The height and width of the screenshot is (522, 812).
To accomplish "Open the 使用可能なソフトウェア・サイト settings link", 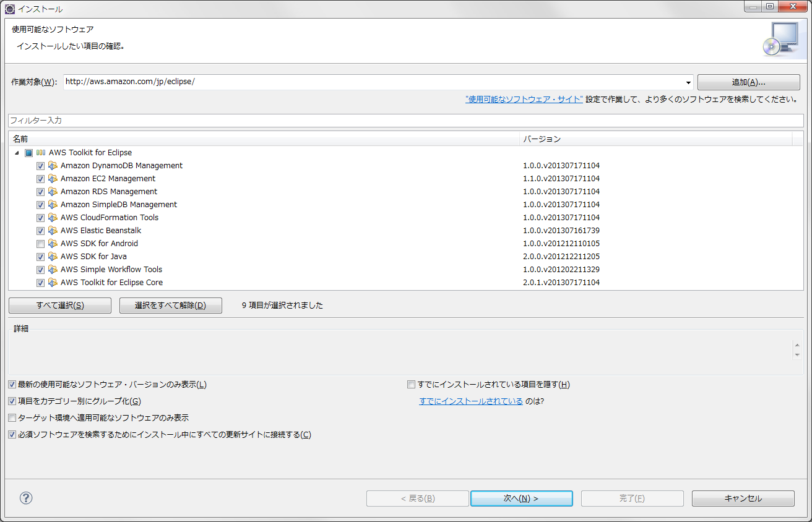I will click(x=524, y=99).
